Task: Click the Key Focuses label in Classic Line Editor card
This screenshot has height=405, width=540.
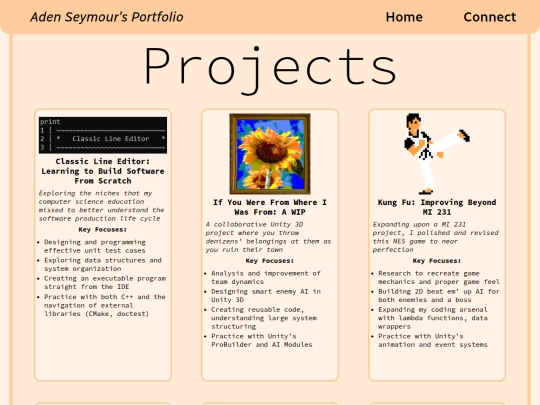Action: pyautogui.click(x=103, y=230)
